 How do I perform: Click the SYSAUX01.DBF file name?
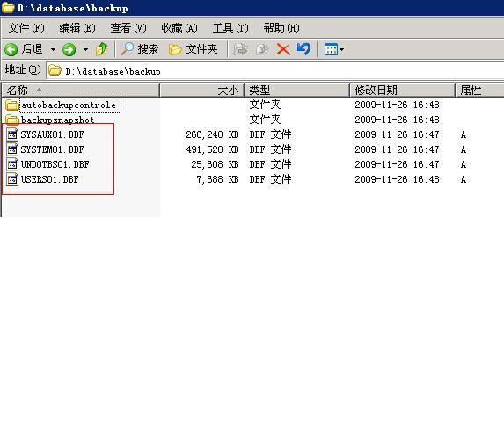pyautogui.click(x=53, y=134)
